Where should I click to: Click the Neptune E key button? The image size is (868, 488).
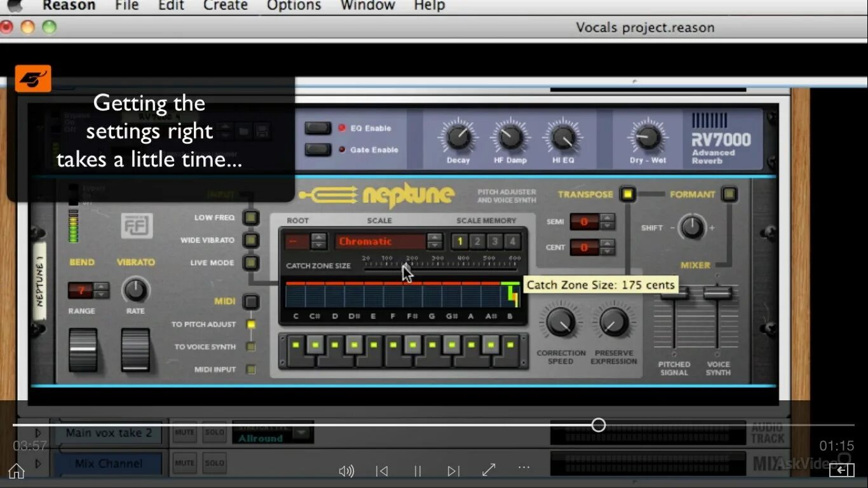(x=374, y=351)
